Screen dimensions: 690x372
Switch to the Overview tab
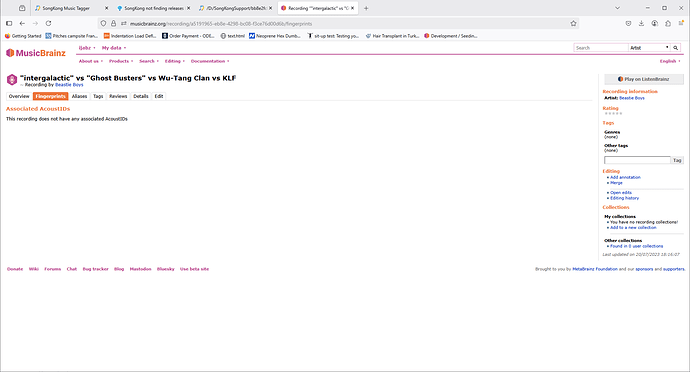[19, 96]
